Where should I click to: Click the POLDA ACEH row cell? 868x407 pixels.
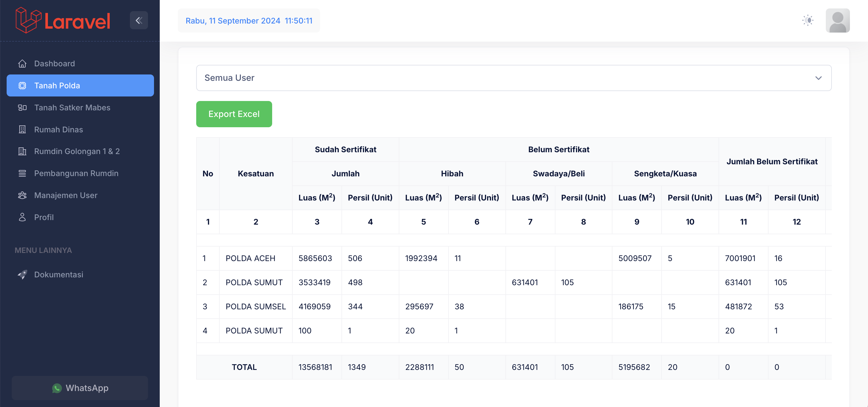250,258
